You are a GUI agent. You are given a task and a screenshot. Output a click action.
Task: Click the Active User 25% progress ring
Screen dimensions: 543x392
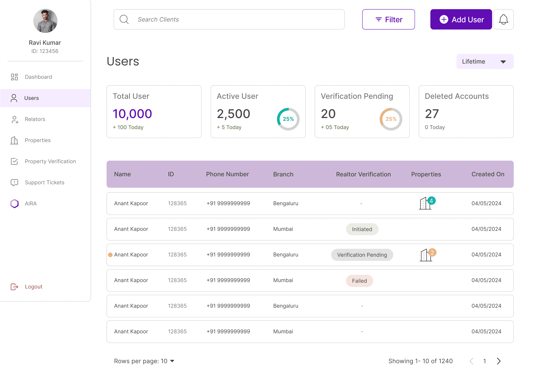288,119
